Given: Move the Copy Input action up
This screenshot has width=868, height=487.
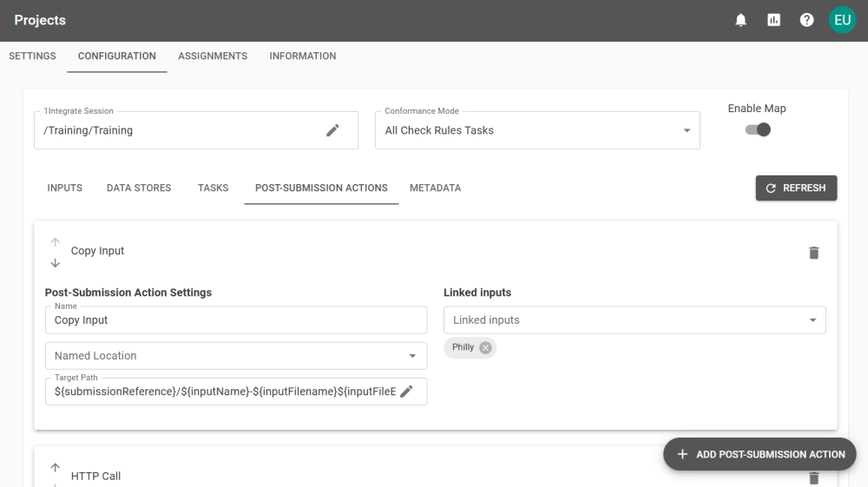Looking at the screenshot, I should coord(56,242).
